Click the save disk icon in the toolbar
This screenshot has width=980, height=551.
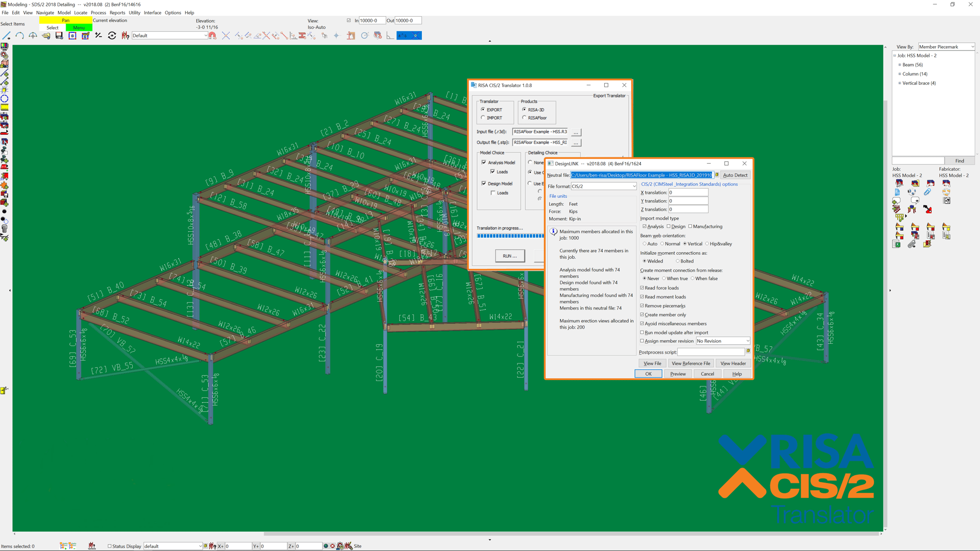pos(59,36)
